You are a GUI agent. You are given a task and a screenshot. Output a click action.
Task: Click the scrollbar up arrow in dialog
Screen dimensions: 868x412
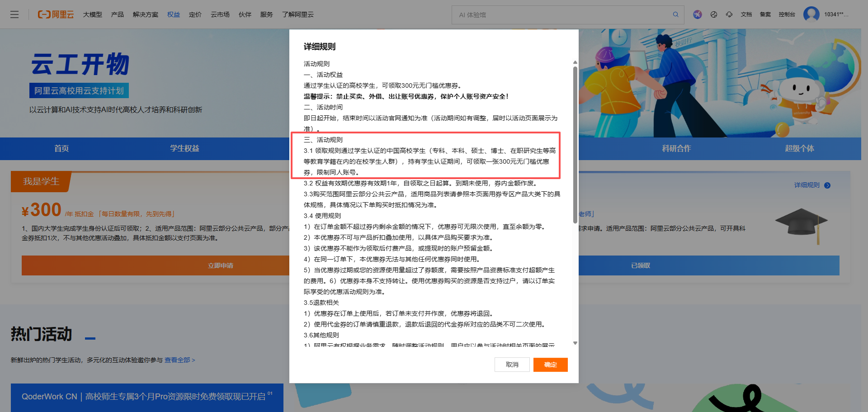[x=575, y=62]
